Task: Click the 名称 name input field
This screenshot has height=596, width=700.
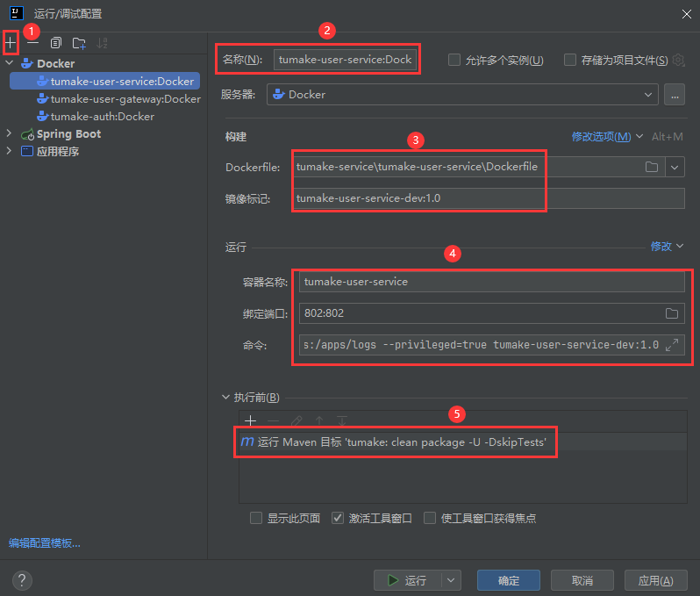Action: pyautogui.click(x=345, y=60)
